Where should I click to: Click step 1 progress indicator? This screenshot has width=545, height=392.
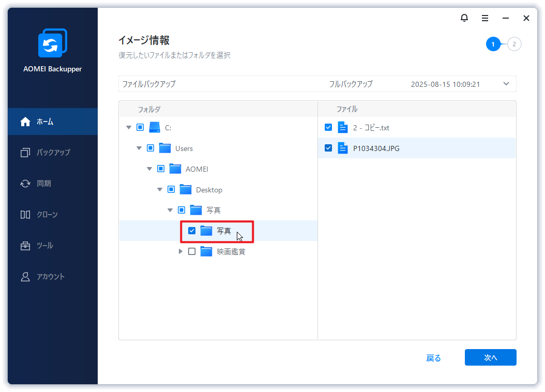pyautogui.click(x=493, y=44)
